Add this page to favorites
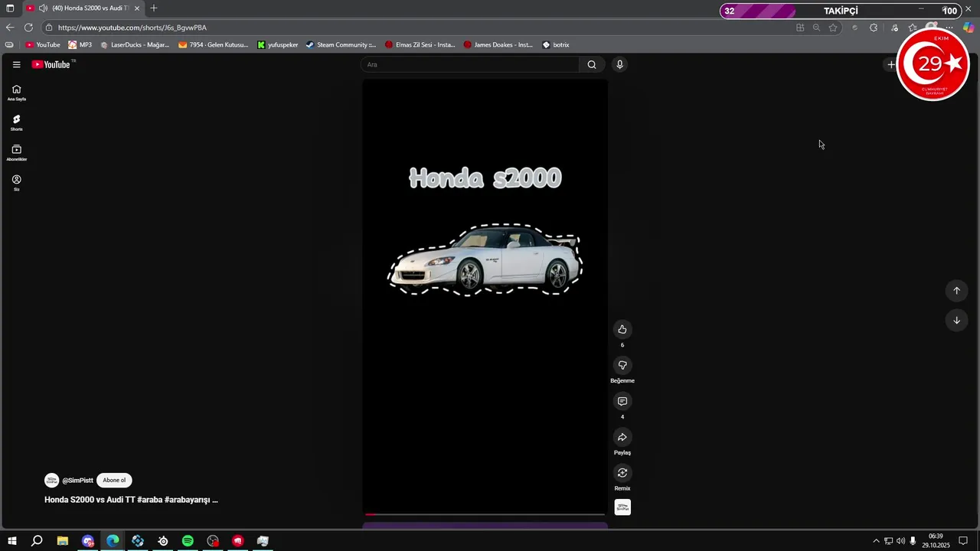 [833, 28]
